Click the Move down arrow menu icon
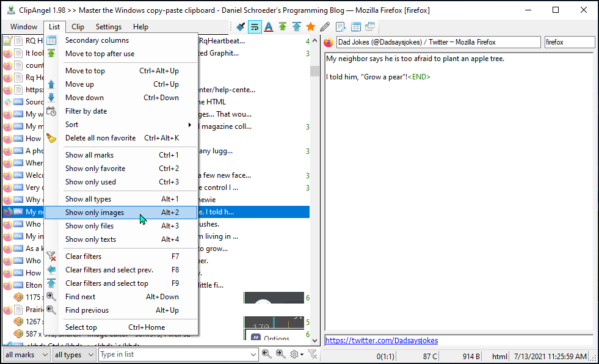The height and width of the screenshot is (364, 599). pyautogui.click(x=51, y=97)
